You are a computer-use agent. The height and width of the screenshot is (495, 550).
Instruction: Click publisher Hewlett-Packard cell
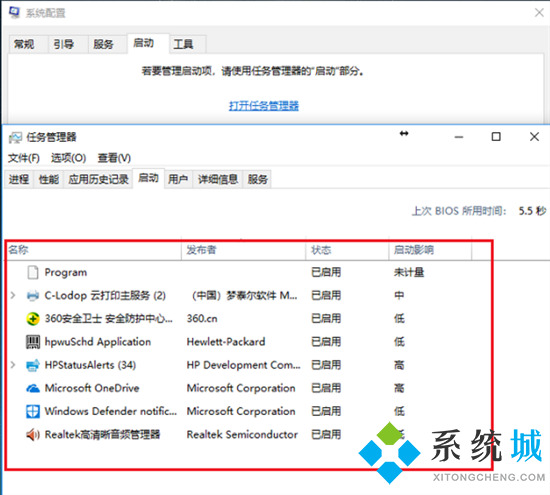click(226, 342)
